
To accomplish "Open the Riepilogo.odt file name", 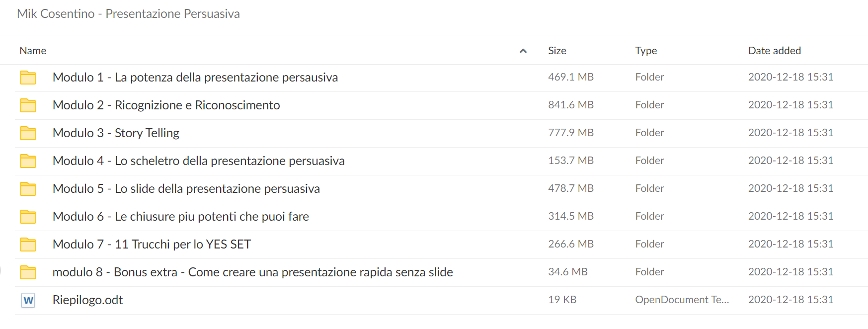I will [x=87, y=300].
